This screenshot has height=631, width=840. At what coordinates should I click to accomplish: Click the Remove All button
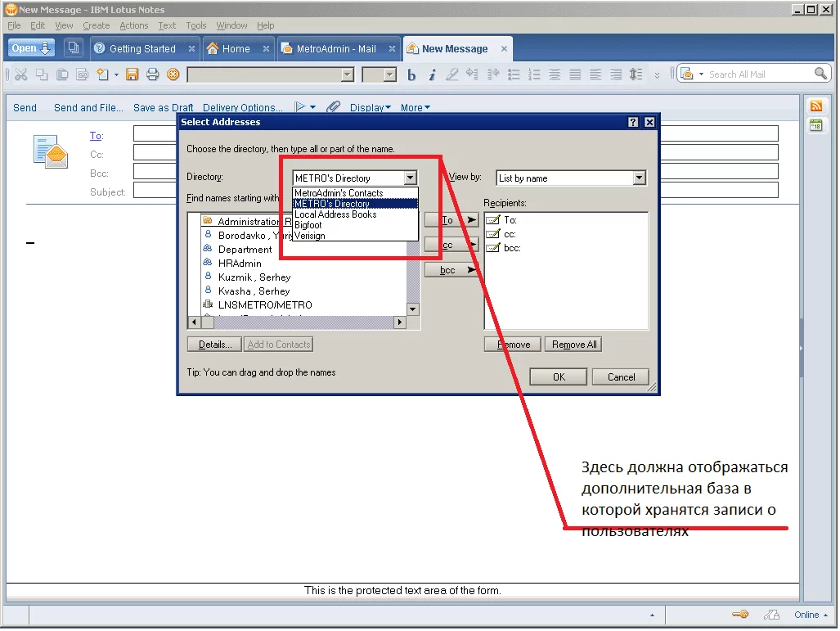pos(574,345)
